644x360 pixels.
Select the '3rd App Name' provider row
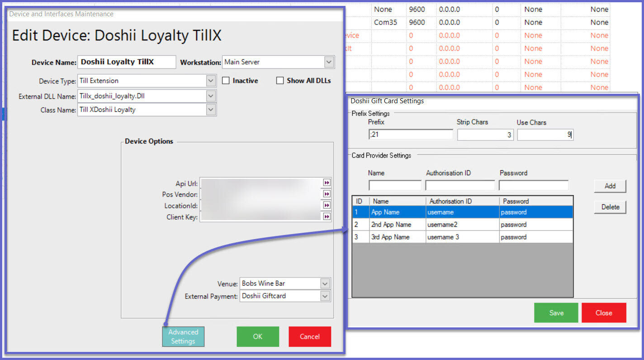point(463,237)
